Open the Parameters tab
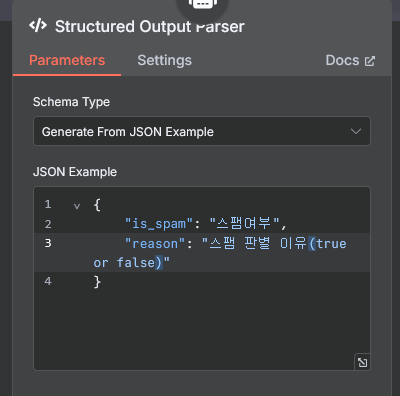The height and width of the screenshot is (396, 400). pyautogui.click(x=67, y=61)
